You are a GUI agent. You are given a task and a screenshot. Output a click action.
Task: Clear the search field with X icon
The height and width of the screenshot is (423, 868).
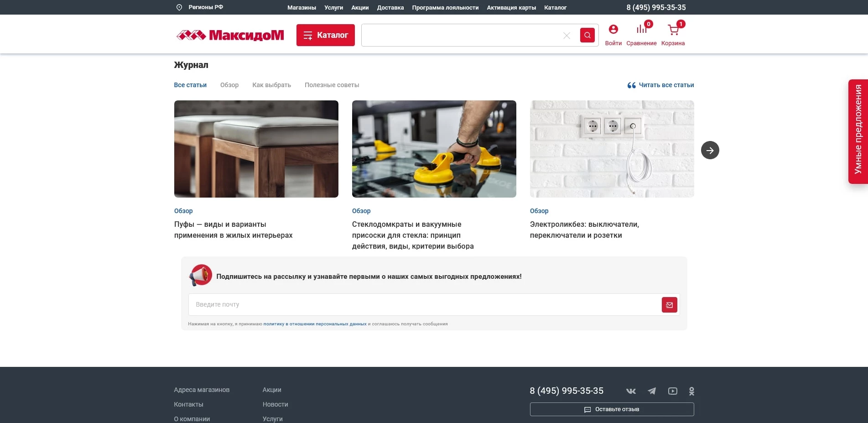tap(567, 36)
